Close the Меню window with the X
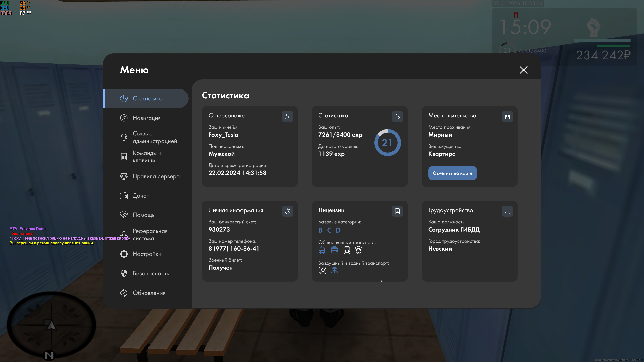This screenshot has height=362, width=644. [524, 70]
